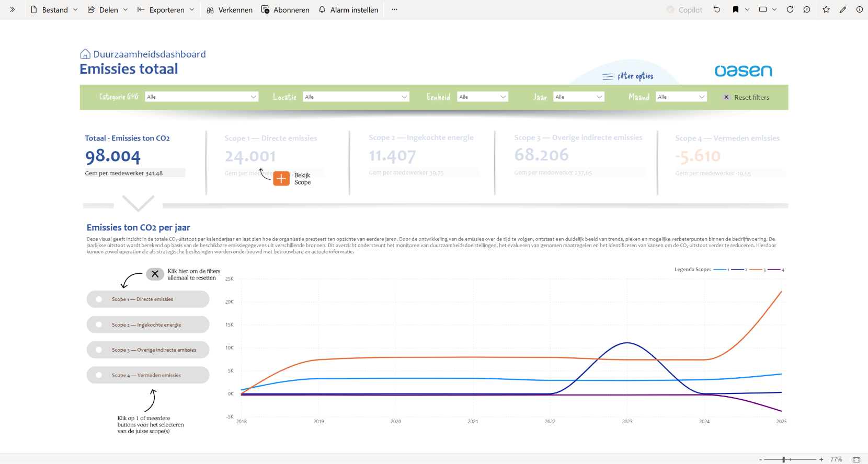
Task: Click Alarm instellen bell item
Action: point(348,9)
